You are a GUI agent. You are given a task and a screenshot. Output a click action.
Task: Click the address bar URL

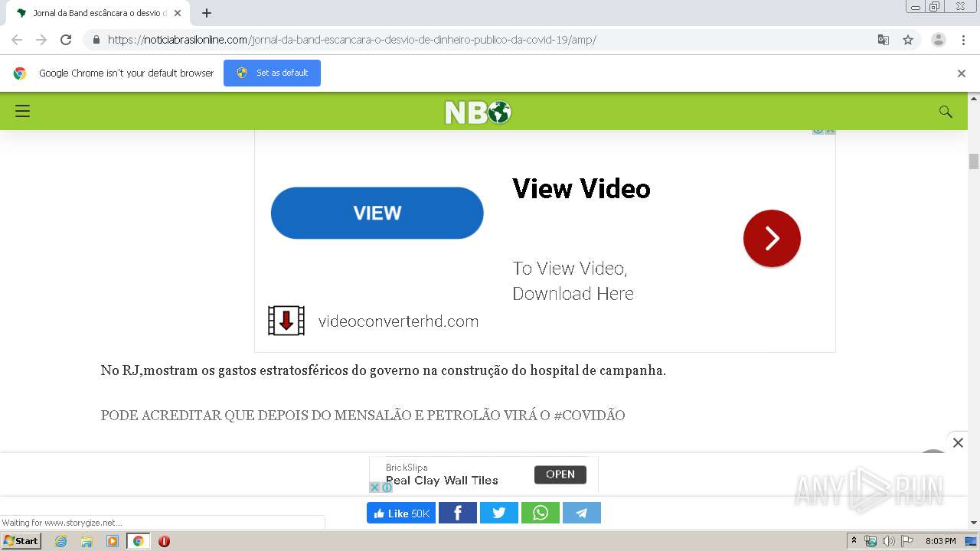point(352,40)
